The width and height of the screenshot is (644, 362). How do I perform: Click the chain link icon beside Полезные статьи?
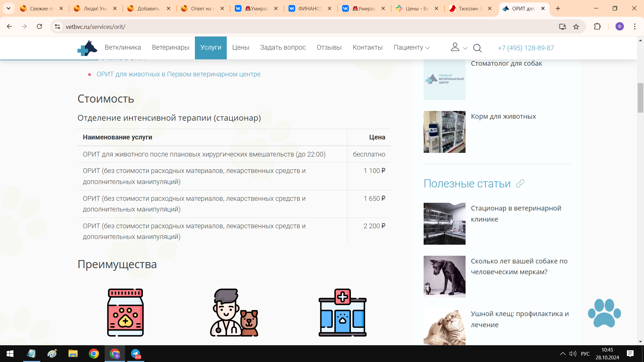520,183
